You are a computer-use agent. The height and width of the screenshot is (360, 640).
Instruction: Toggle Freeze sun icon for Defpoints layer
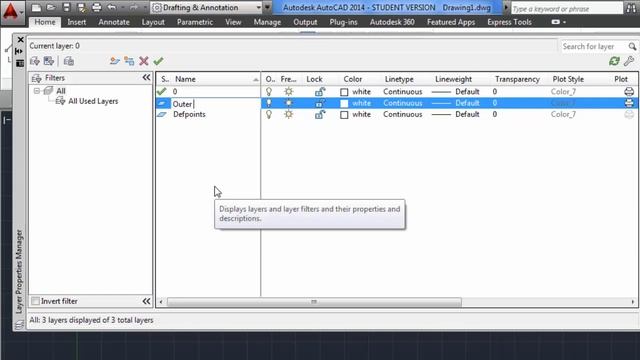[289, 115]
